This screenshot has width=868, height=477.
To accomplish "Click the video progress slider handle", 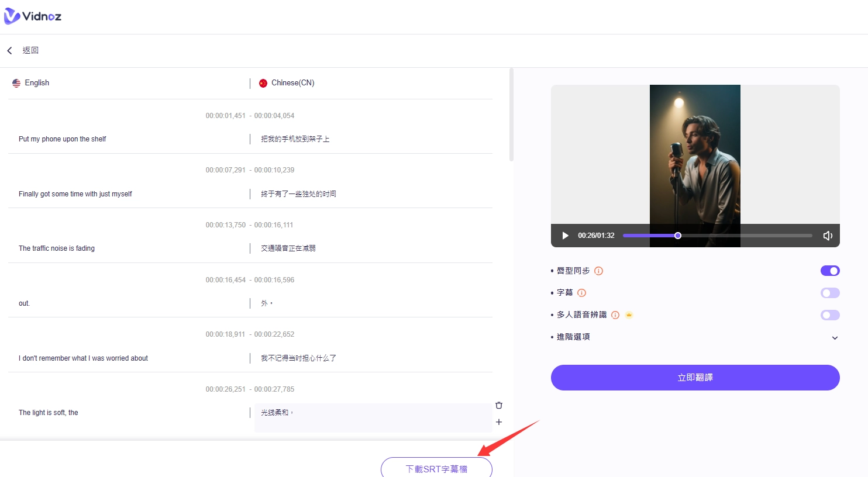I will (678, 236).
